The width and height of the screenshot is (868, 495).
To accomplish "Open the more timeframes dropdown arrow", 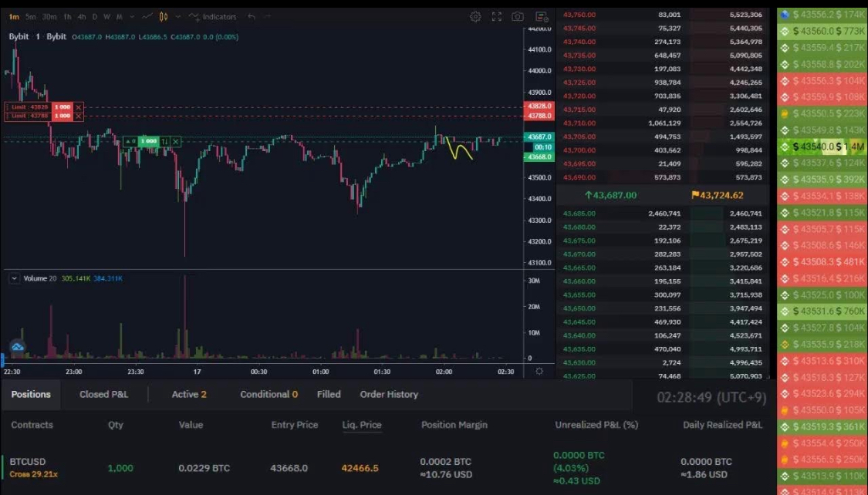I will (132, 17).
